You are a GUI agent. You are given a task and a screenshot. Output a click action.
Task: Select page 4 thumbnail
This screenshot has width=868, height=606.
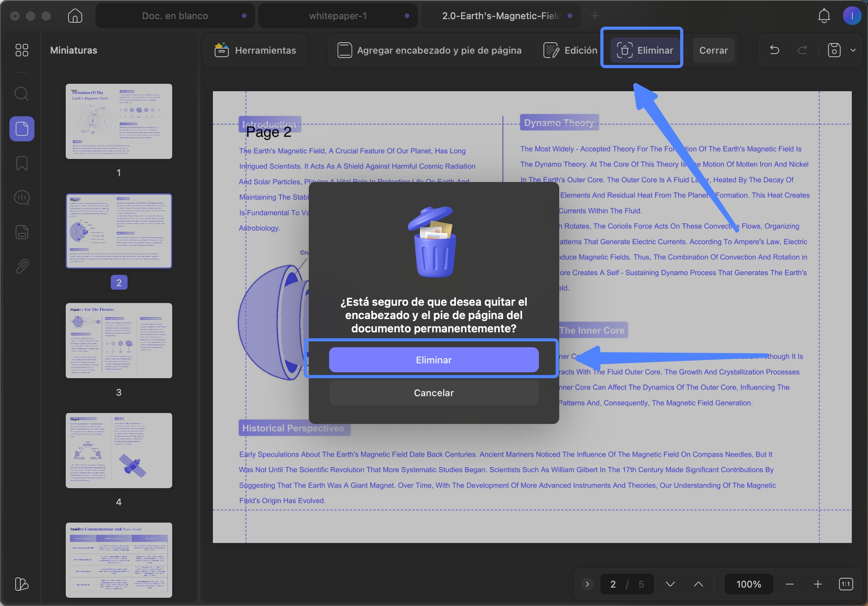119,451
